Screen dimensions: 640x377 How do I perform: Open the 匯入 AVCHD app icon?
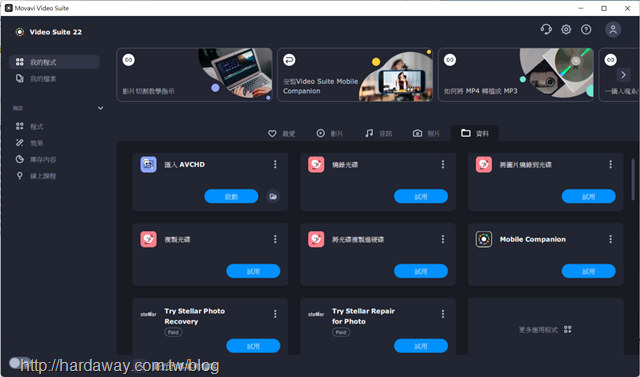[x=149, y=164]
